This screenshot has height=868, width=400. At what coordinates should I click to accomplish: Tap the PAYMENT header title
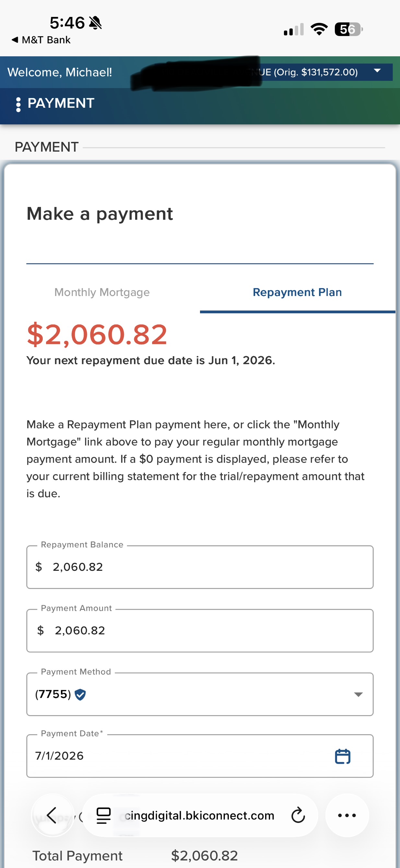click(61, 103)
